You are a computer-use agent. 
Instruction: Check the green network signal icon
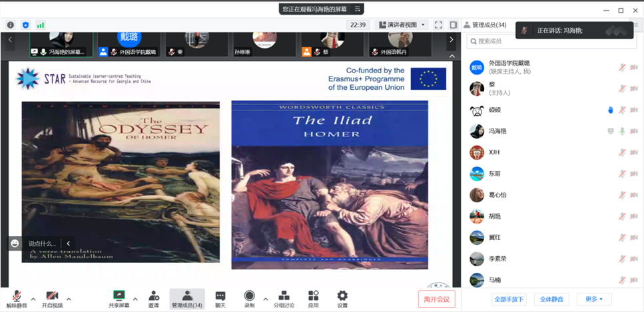41,25
